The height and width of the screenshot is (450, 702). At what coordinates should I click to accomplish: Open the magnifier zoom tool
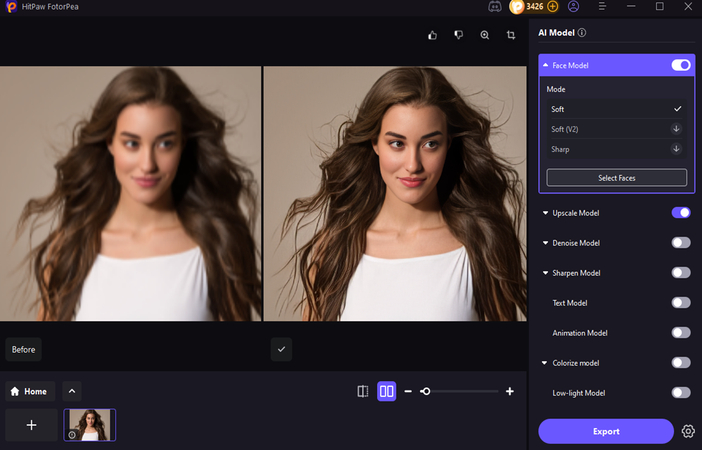484,35
